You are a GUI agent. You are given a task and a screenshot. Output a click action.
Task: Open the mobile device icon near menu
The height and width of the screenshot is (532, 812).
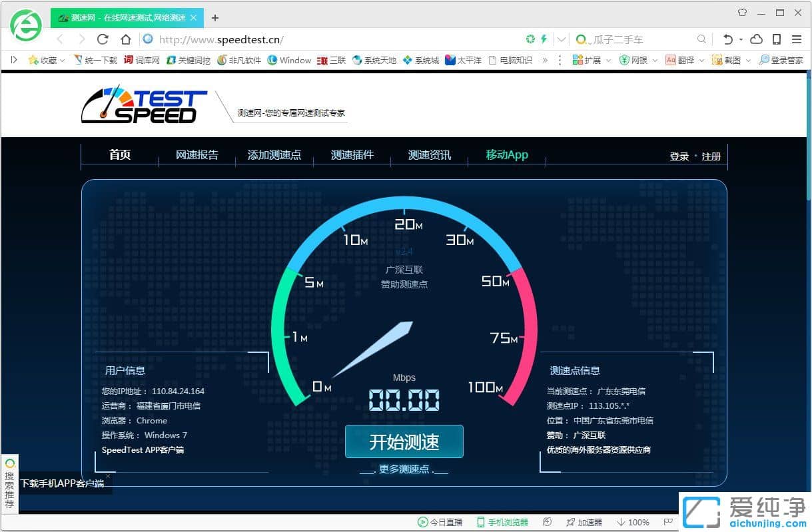pyautogui.click(x=777, y=39)
